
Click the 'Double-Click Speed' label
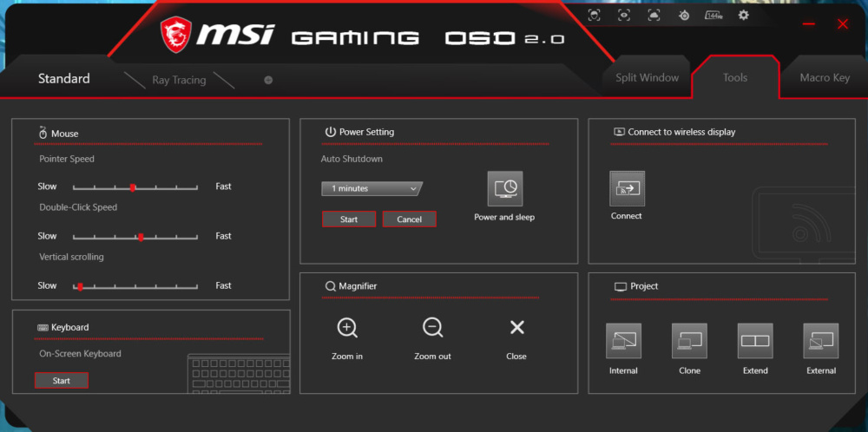78,207
